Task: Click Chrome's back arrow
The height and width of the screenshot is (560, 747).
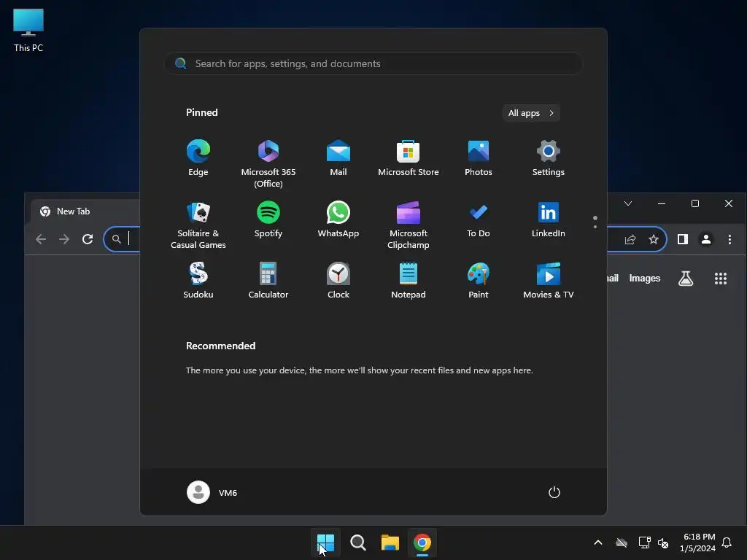Action: click(x=41, y=239)
